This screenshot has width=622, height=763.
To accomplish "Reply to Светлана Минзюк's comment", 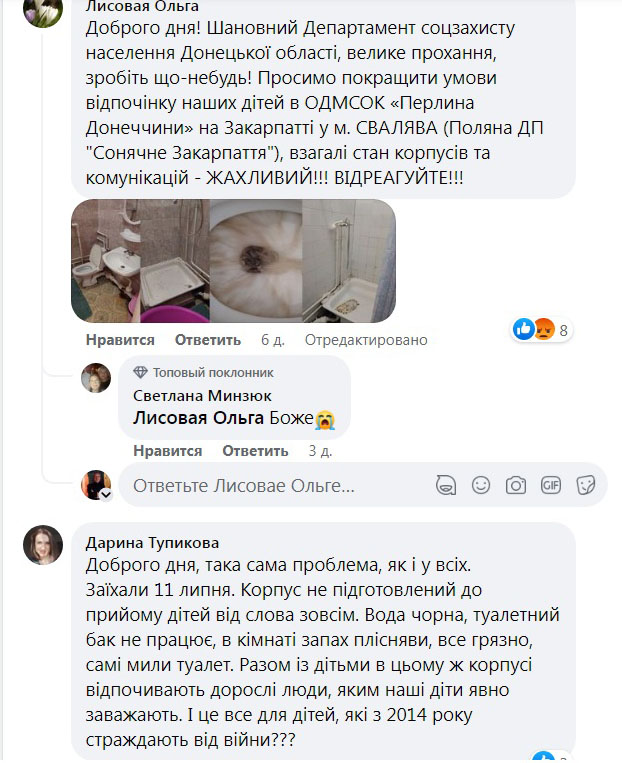I will click(x=255, y=451).
